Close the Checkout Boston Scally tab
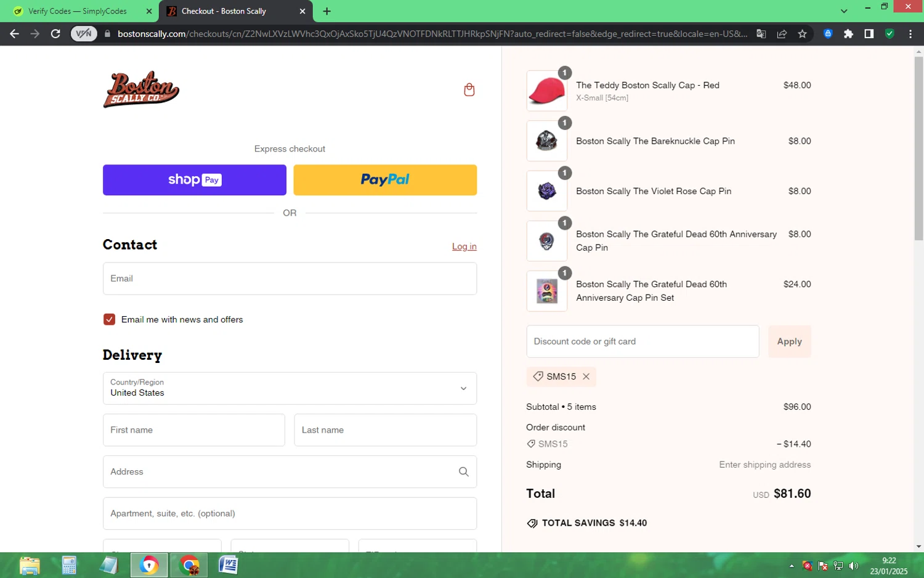This screenshot has width=924, height=578. pos(302,11)
